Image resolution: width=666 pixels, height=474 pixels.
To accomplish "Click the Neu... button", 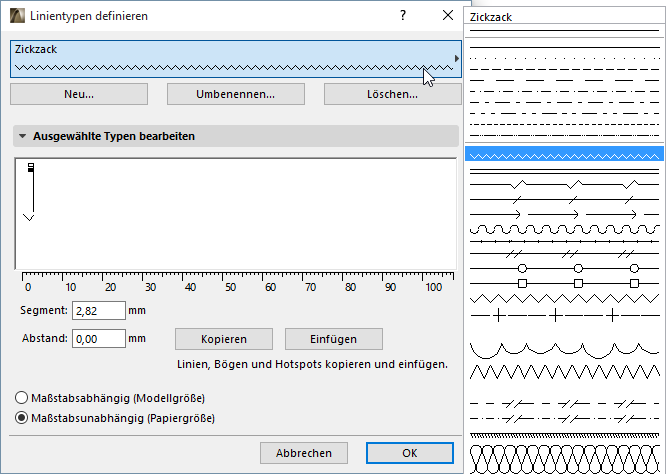I will tap(79, 94).
